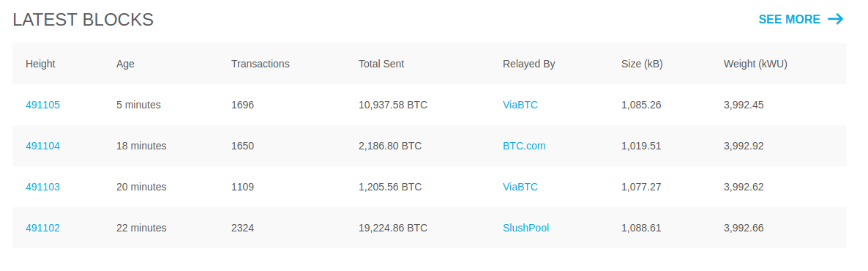The width and height of the screenshot is (868, 271).
Task: Click ViaBTC relay for block 491103
Action: (520, 187)
